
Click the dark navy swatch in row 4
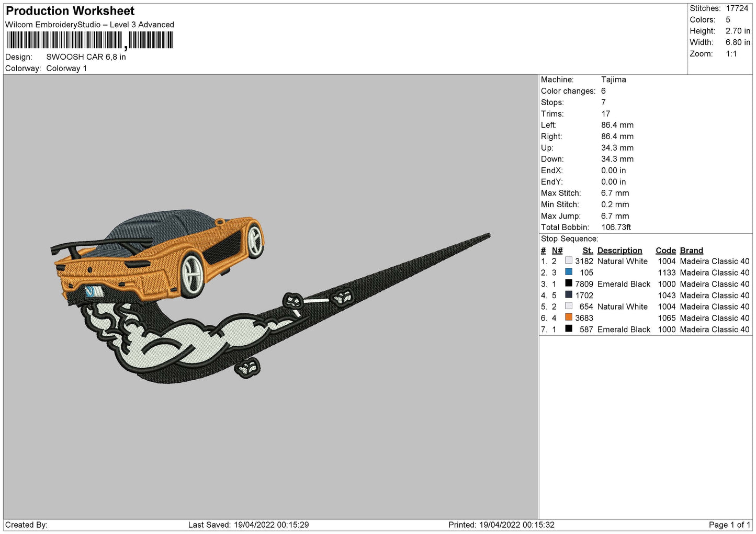pos(569,294)
